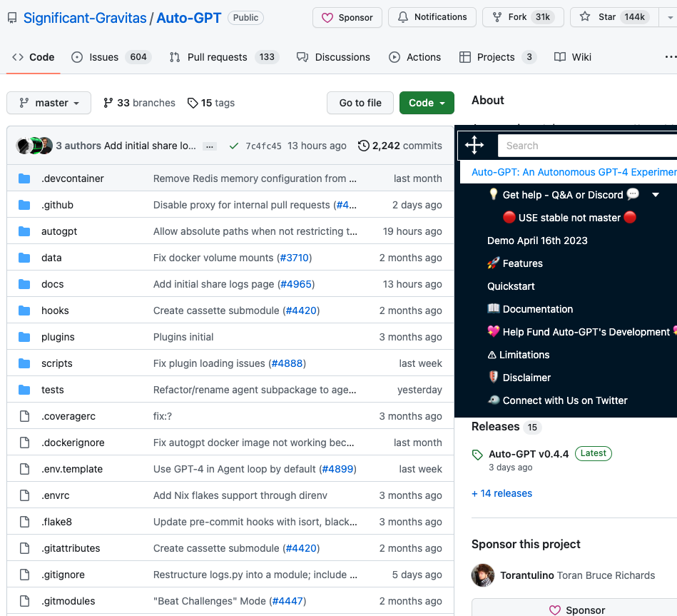The height and width of the screenshot is (616, 677).
Task: Open the .devcontainer folder
Action: pyautogui.click(x=73, y=178)
